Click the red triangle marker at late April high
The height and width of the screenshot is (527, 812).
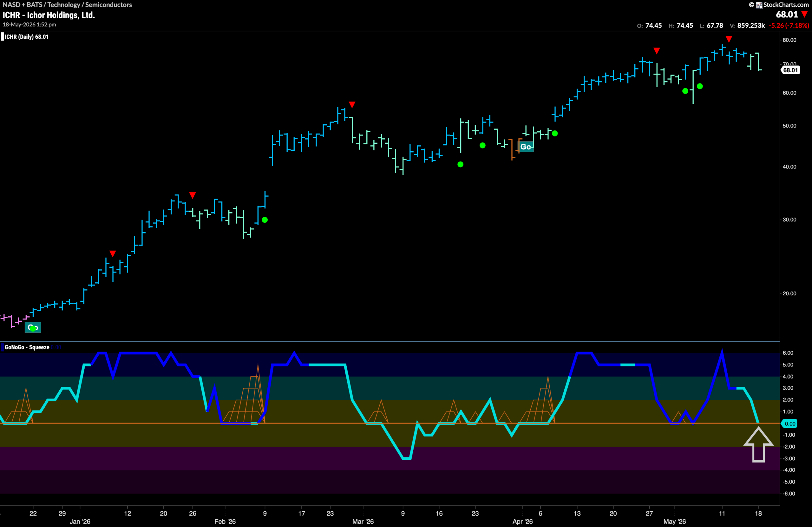tap(657, 51)
